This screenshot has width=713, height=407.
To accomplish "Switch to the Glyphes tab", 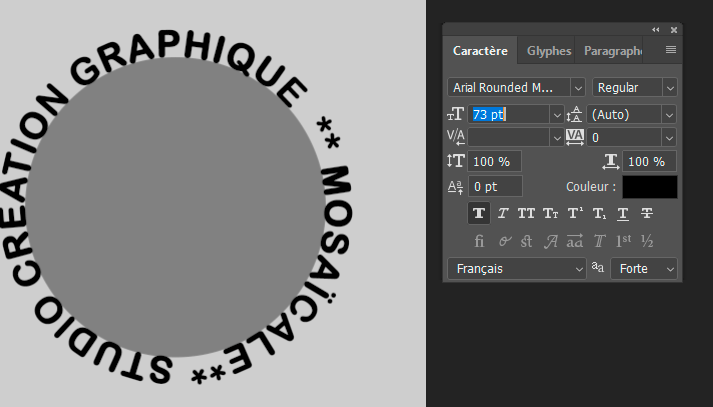I will 549,51.
